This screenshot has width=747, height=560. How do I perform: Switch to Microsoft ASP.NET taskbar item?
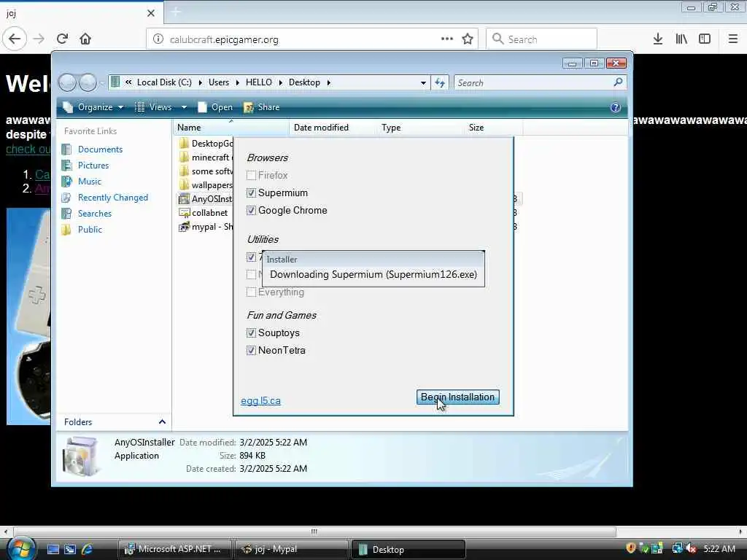coord(175,550)
